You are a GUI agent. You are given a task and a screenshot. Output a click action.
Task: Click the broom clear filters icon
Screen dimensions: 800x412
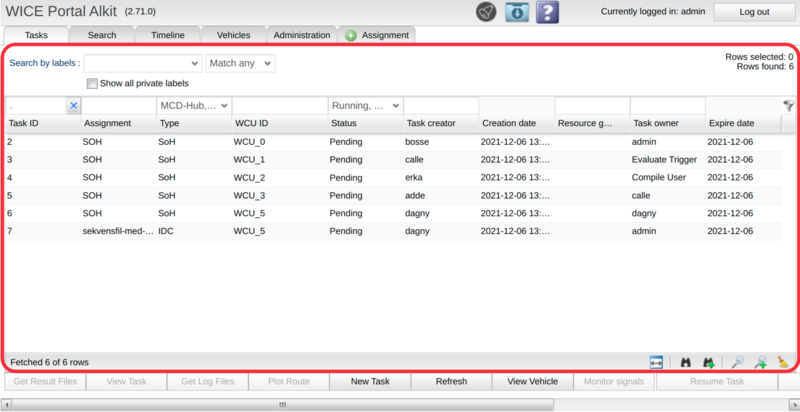pyautogui.click(x=783, y=362)
